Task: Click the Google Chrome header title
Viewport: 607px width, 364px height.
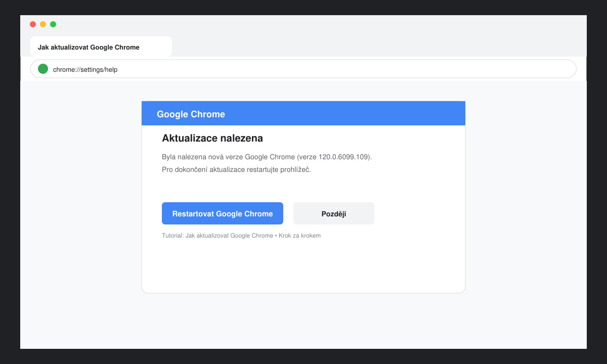Action: pos(191,114)
